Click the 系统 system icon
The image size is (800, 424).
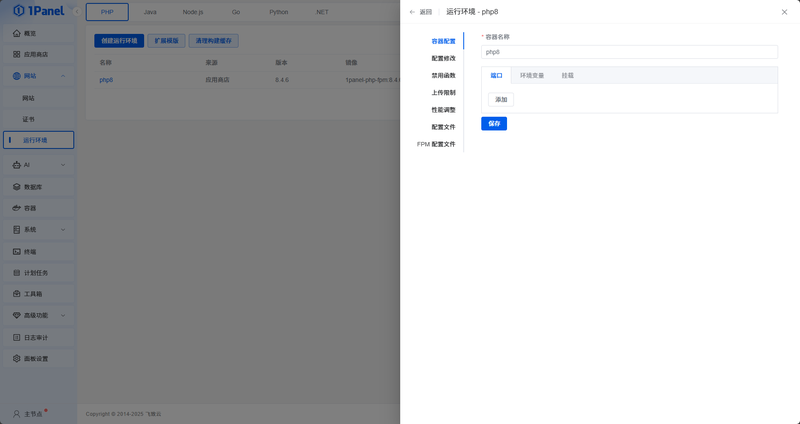click(x=16, y=230)
